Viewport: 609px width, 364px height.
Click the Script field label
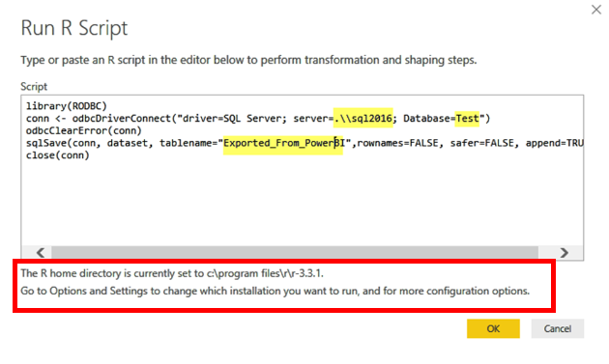coord(34,87)
